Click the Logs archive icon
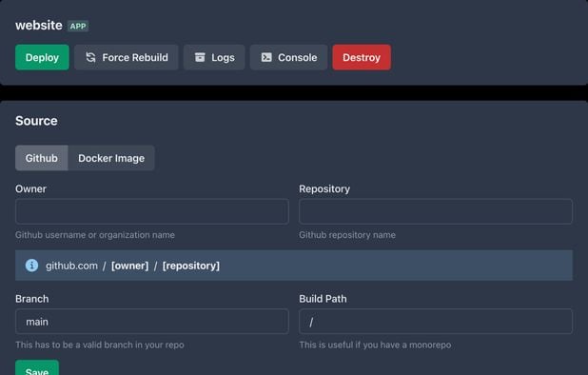Image resolution: width=588 pixels, height=375 pixels. click(200, 57)
